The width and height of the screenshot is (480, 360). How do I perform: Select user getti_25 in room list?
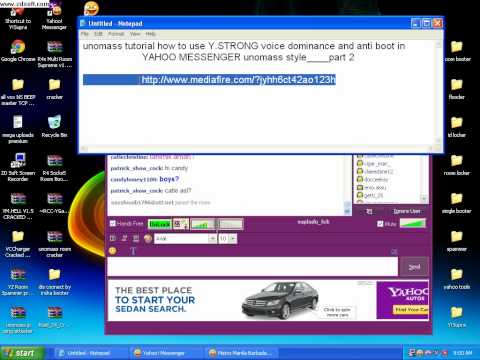click(x=373, y=195)
